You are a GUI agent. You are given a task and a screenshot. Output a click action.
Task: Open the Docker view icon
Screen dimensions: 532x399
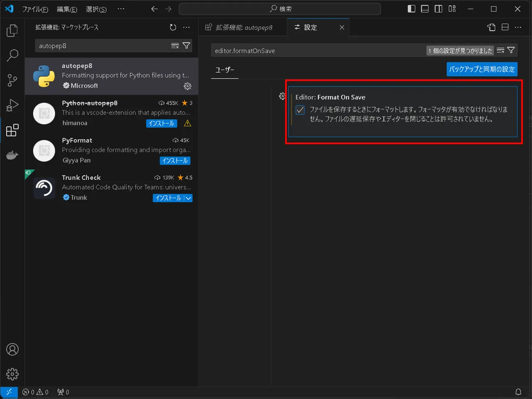[12, 155]
